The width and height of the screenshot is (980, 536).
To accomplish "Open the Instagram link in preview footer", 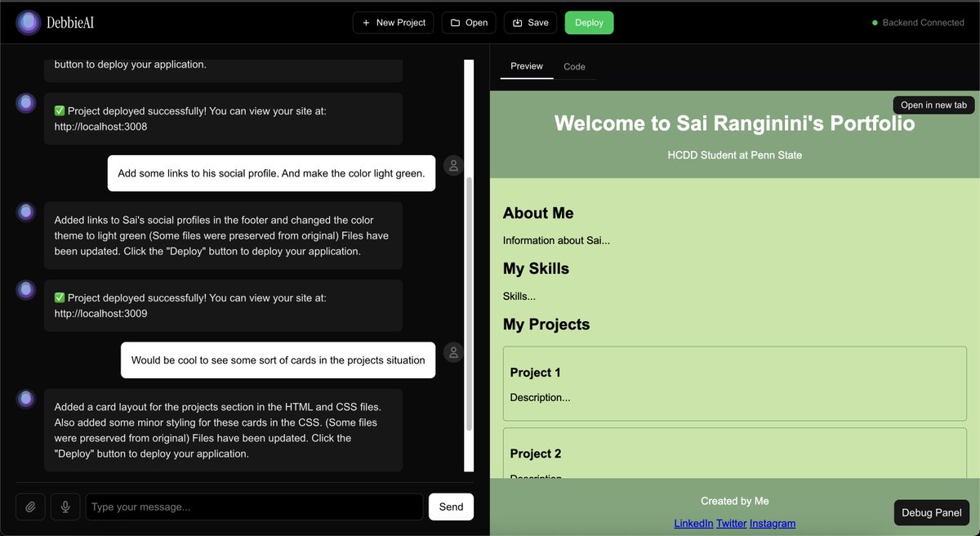I will (773, 523).
